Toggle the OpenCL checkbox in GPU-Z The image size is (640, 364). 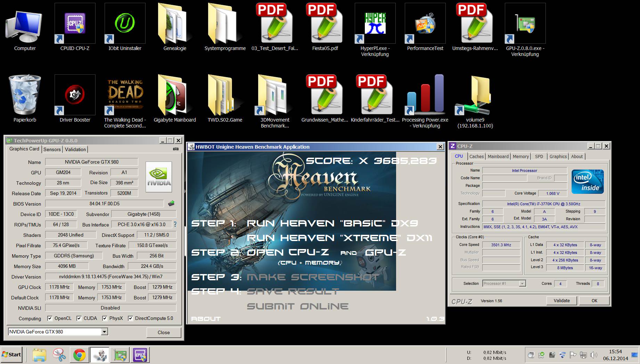pyautogui.click(x=50, y=318)
